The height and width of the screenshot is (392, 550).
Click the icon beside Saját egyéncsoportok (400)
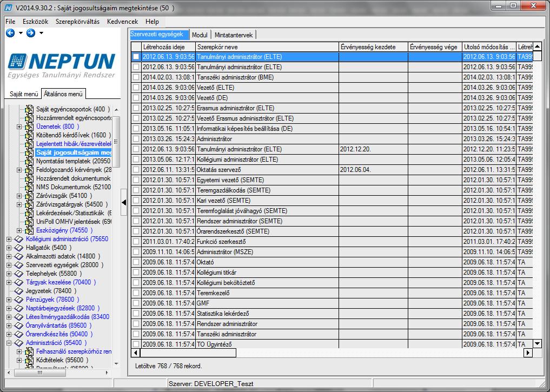(x=29, y=109)
